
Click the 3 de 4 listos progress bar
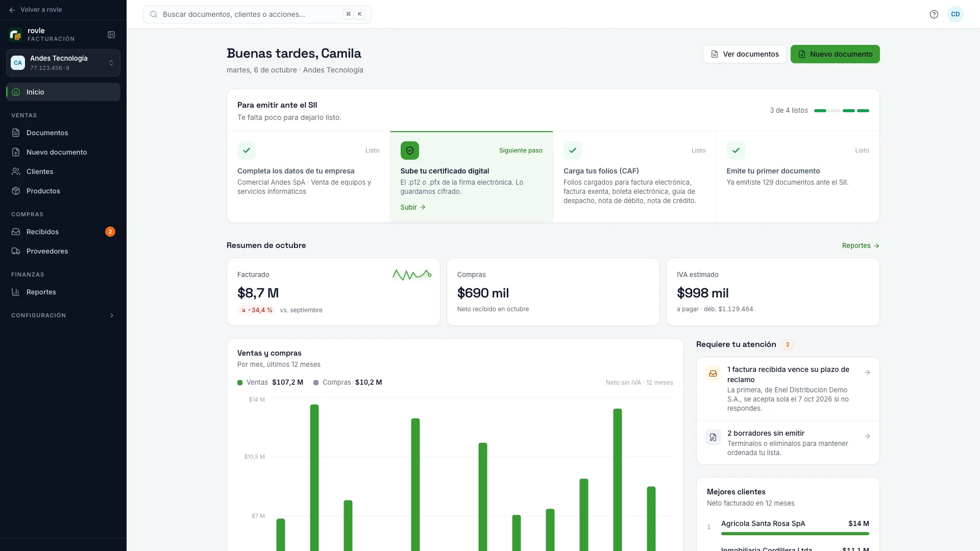841,111
